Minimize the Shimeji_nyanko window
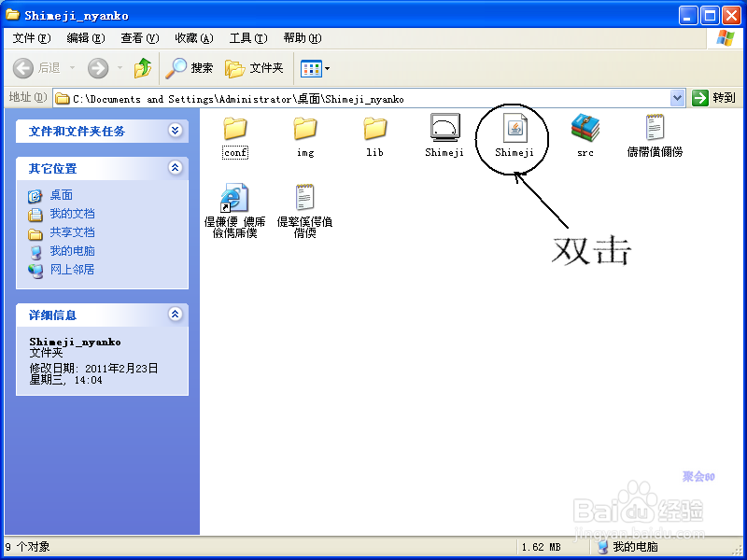Viewport: 747px width, 560px height. [x=687, y=16]
